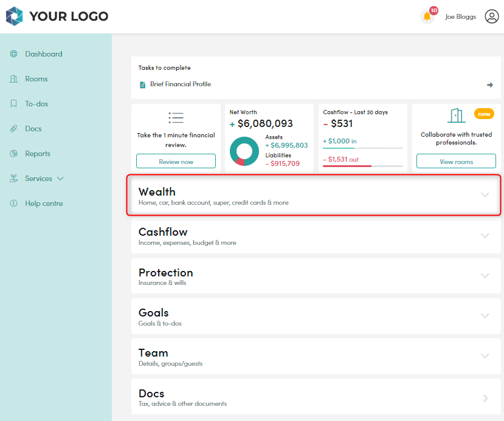Click the user account profile icon

click(x=491, y=16)
